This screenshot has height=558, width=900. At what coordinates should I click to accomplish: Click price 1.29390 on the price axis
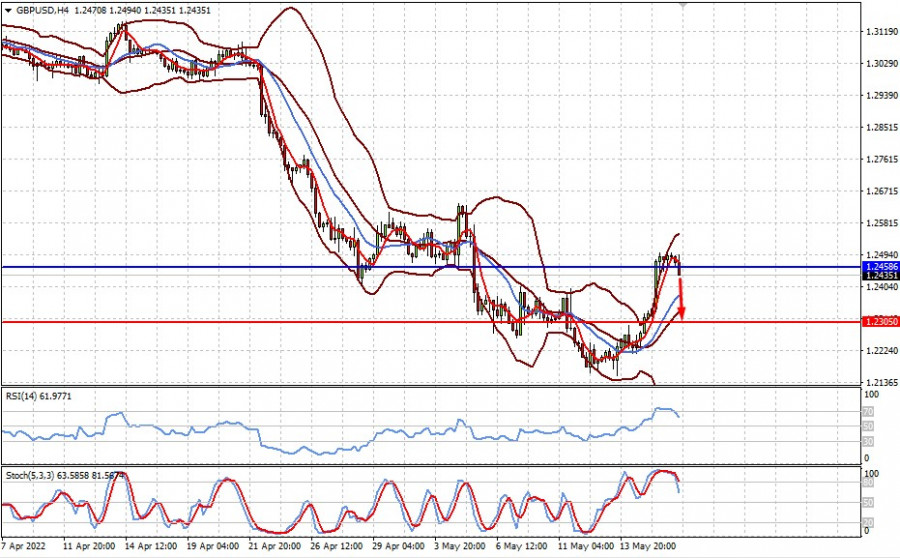pos(882,95)
